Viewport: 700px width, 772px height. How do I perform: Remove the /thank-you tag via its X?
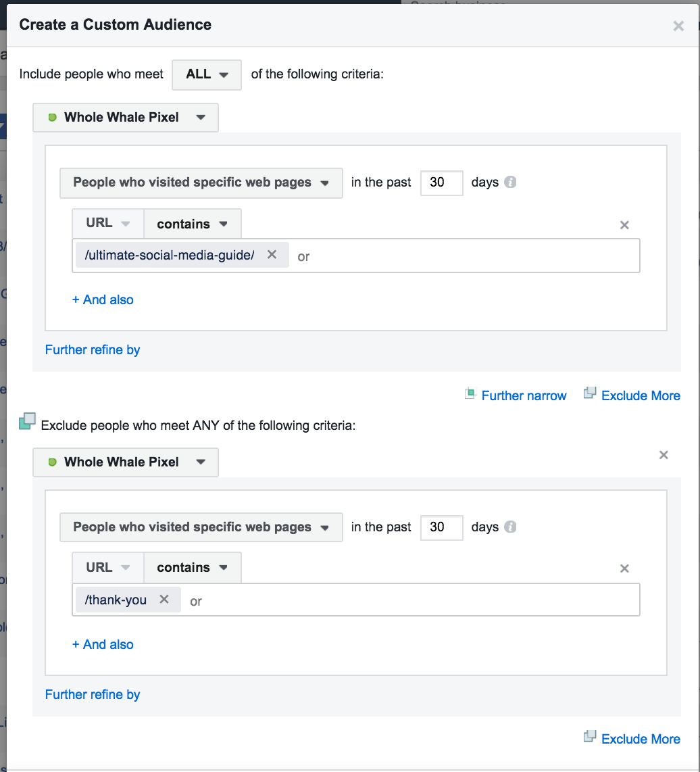click(x=163, y=599)
